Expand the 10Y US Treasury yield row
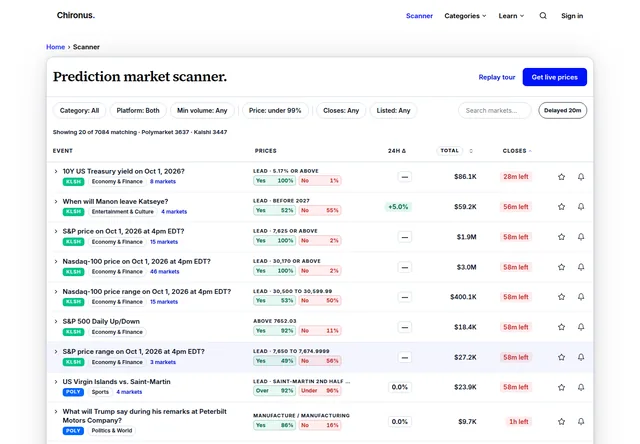Screen dimensions: 640x444 [56, 171]
